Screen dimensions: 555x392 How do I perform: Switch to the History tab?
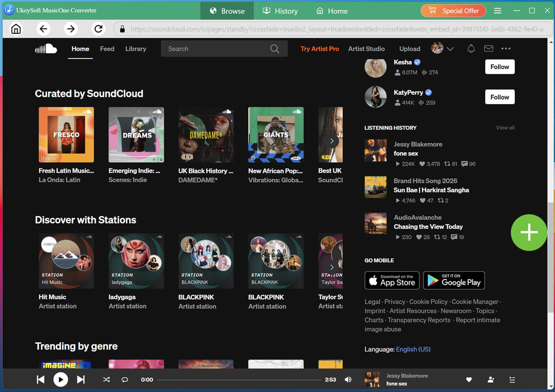[x=280, y=11]
